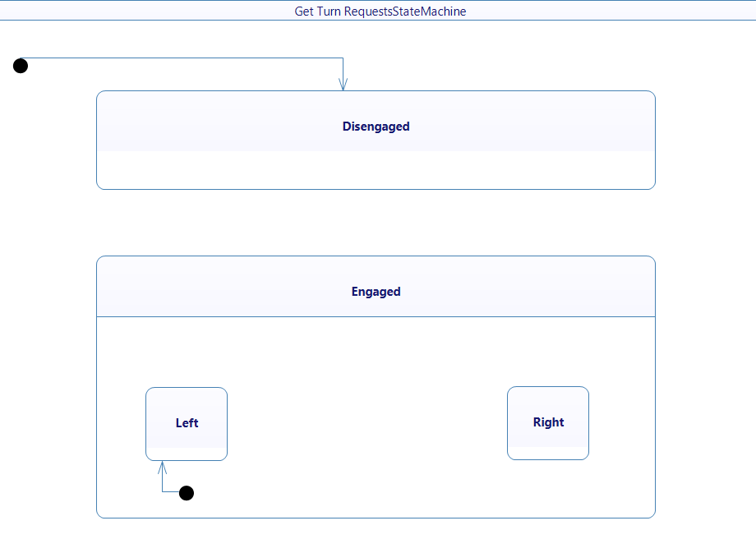756x553 pixels.
Task: Select the Disengaged state box
Action: click(x=376, y=140)
